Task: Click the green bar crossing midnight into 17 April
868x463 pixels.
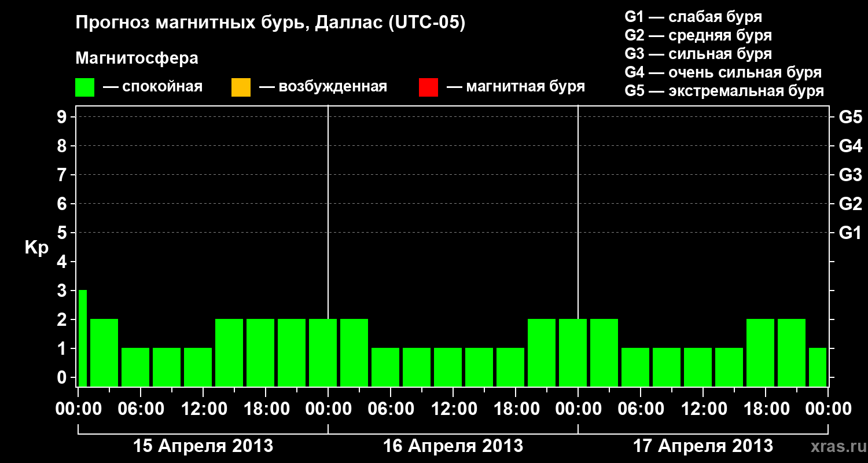Action: (573, 352)
